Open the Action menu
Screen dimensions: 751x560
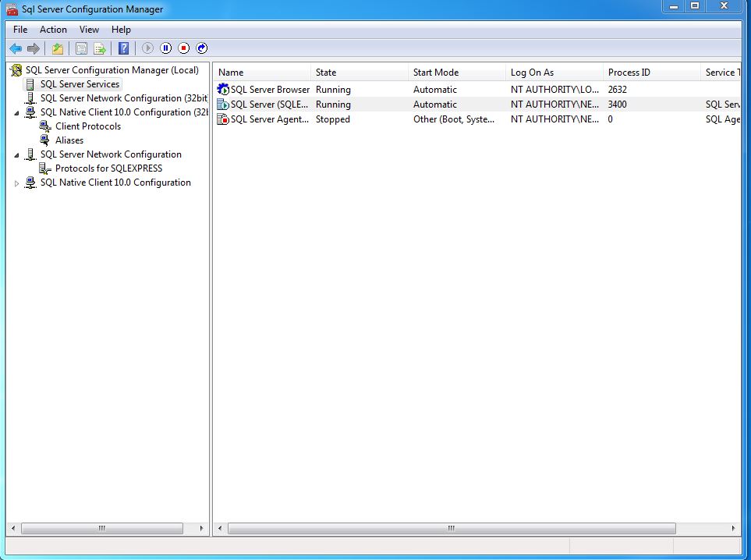tap(53, 29)
